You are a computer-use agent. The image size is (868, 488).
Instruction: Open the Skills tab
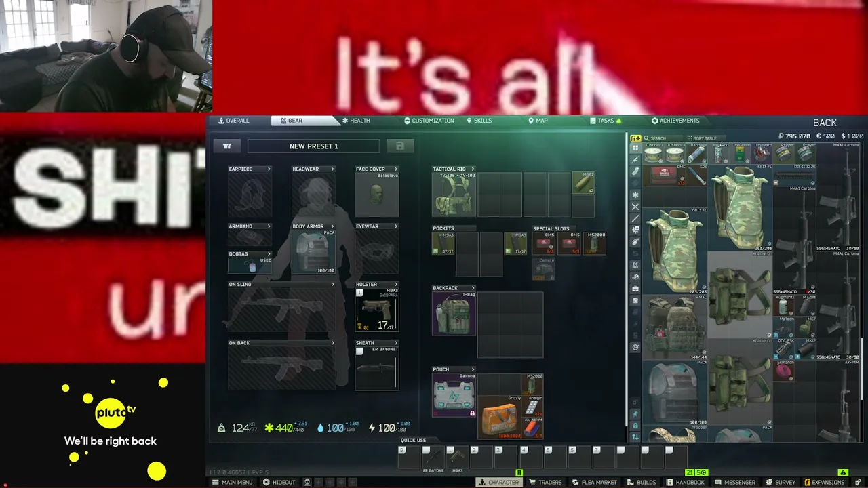479,121
